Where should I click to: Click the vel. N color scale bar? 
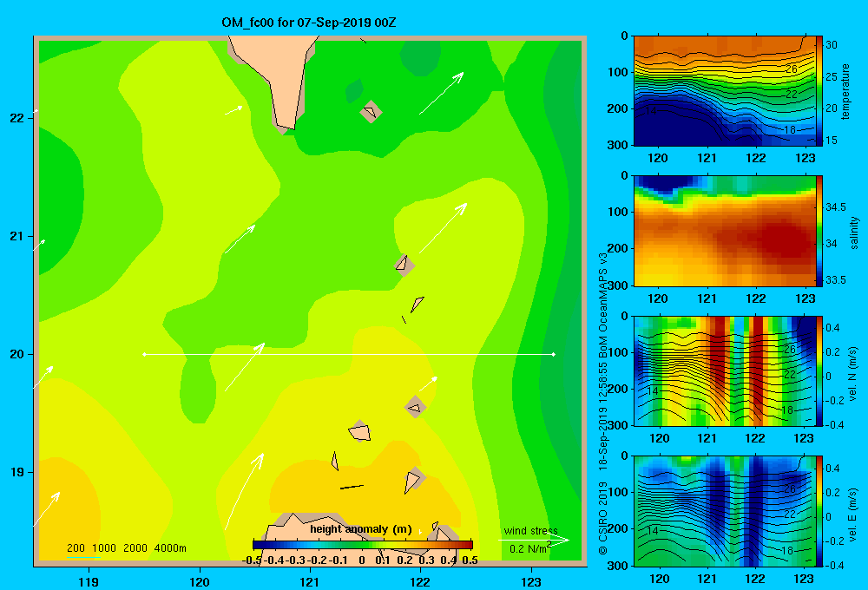(x=819, y=370)
